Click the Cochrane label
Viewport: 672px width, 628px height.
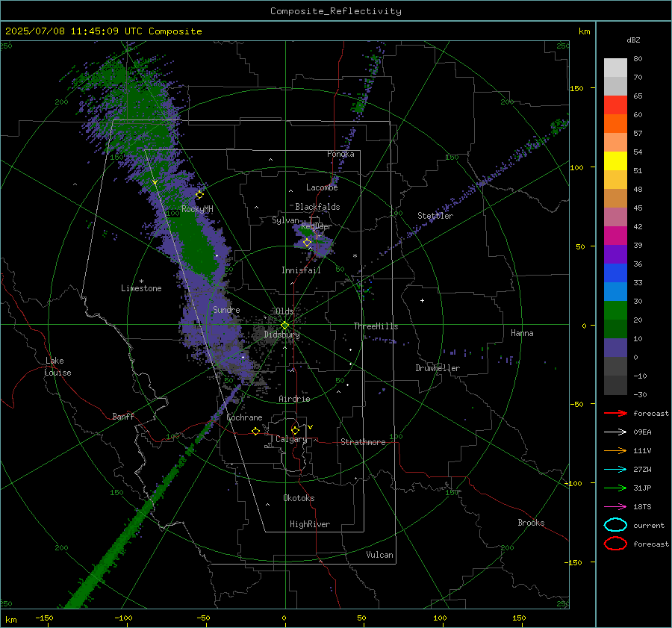[x=244, y=417]
